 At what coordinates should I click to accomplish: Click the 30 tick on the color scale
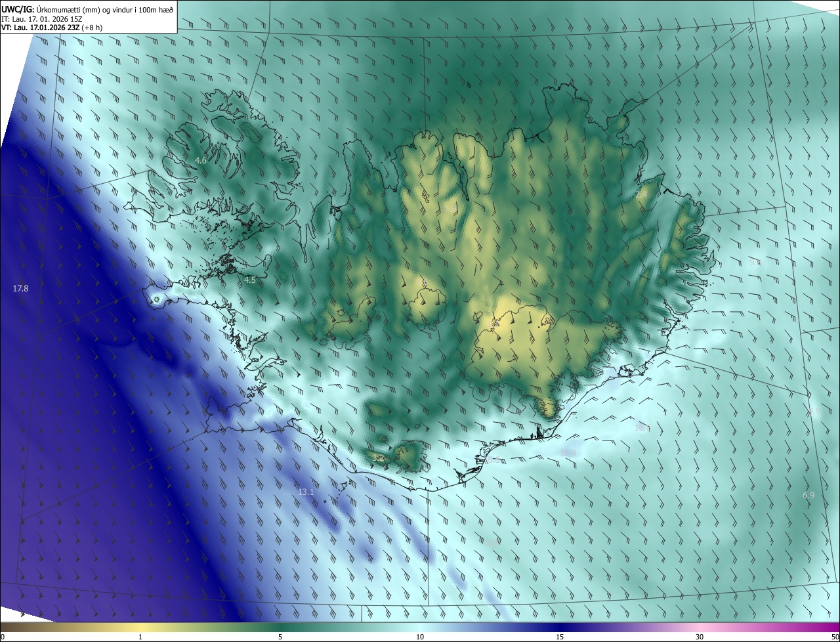pyautogui.click(x=700, y=637)
